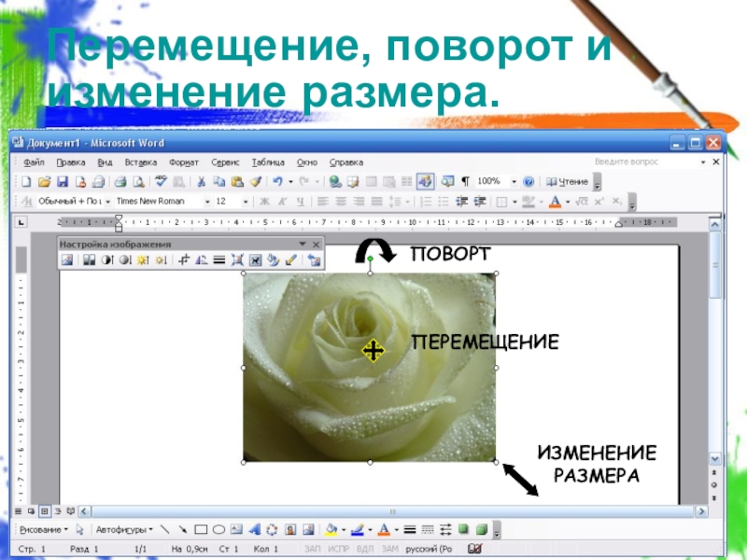This screenshot has height=560, width=747.
Task: Open the font size 12 dropdown
Action: pyautogui.click(x=246, y=202)
